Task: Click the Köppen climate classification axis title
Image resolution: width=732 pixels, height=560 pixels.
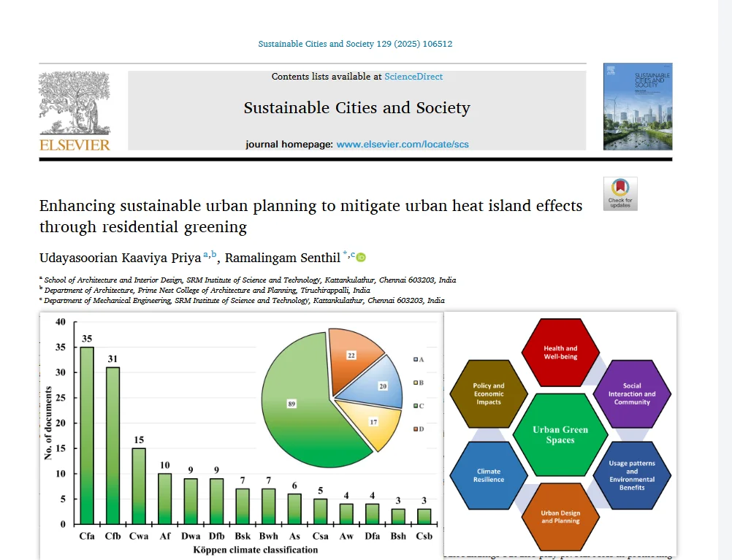Action: 256,550
